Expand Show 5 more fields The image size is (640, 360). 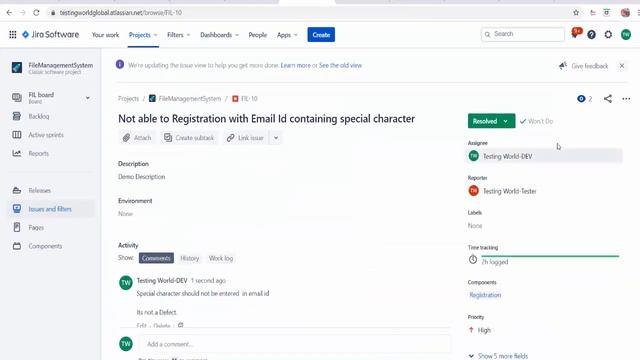[498, 356]
